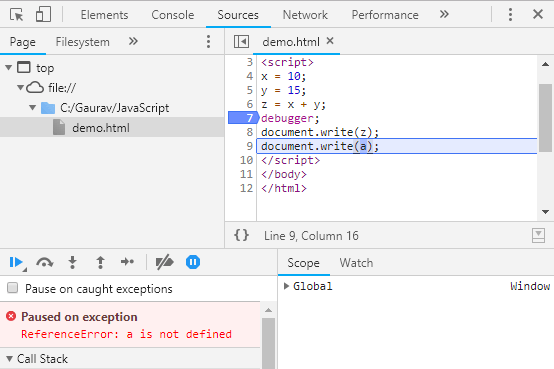
Task: Toggle breakpoint on line number 6
Action: click(249, 104)
